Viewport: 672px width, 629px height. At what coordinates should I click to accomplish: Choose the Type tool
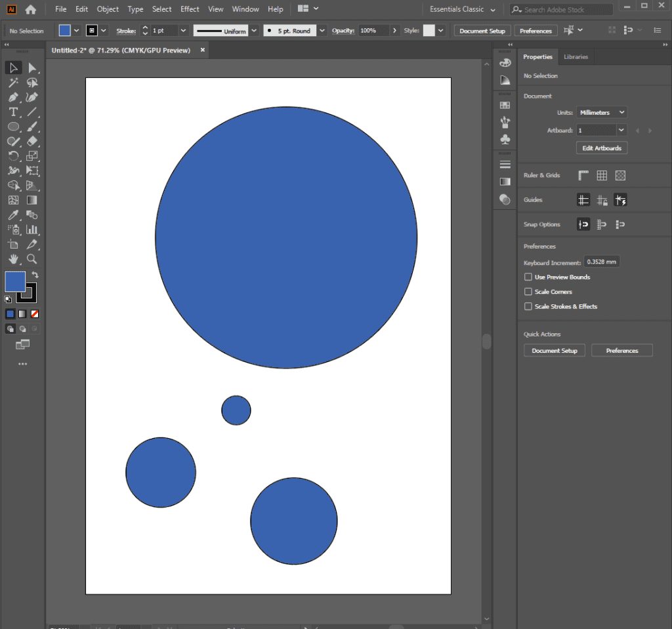(x=13, y=112)
